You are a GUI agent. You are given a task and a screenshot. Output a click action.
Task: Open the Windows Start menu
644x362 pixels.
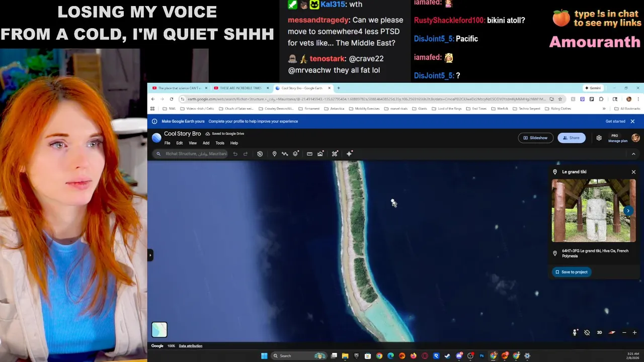click(x=264, y=356)
